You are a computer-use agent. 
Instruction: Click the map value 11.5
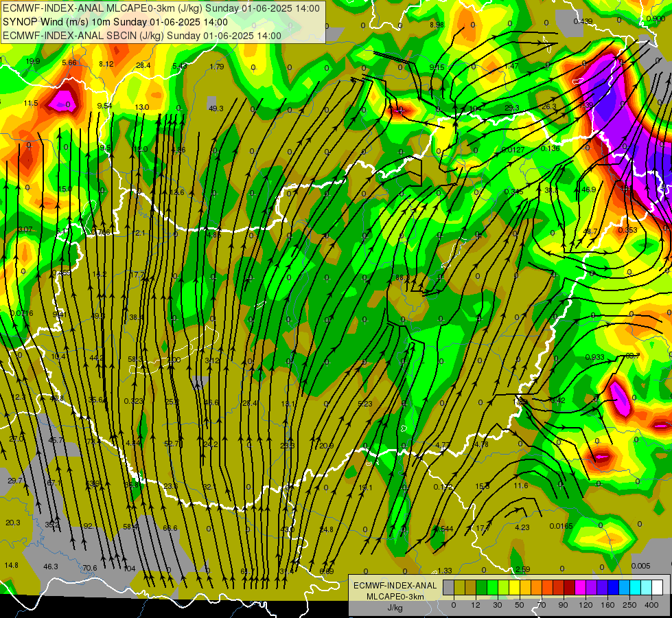pos(31,103)
